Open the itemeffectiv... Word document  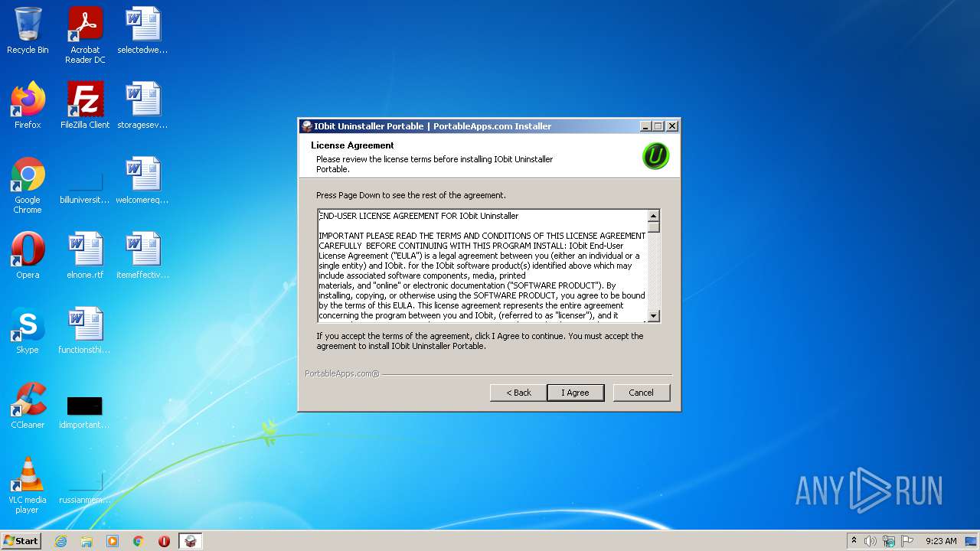tap(142, 256)
